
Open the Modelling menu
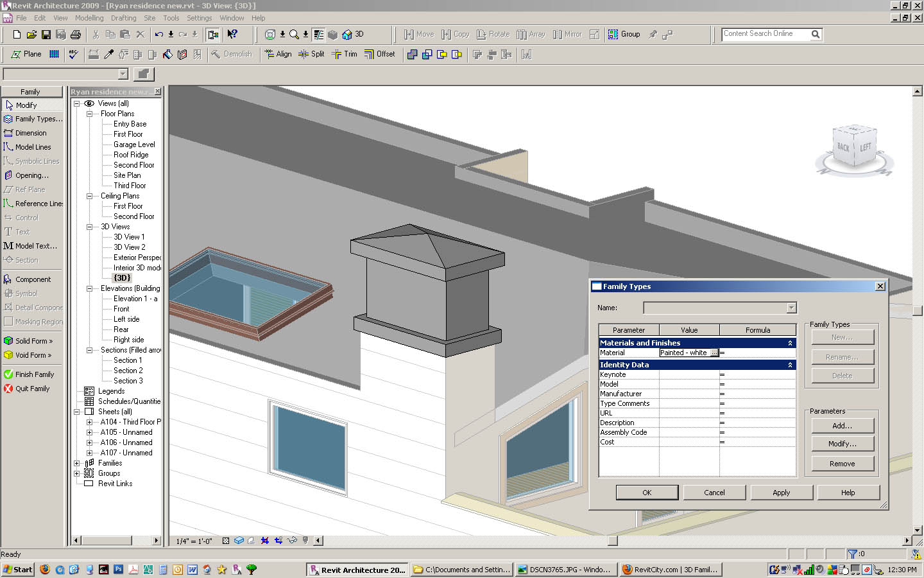point(89,18)
